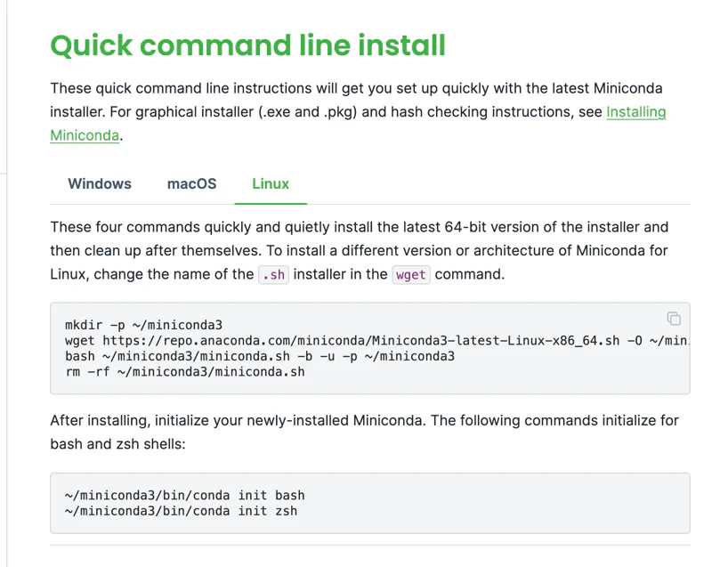Open the Installing Miniconda link

click(x=635, y=112)
